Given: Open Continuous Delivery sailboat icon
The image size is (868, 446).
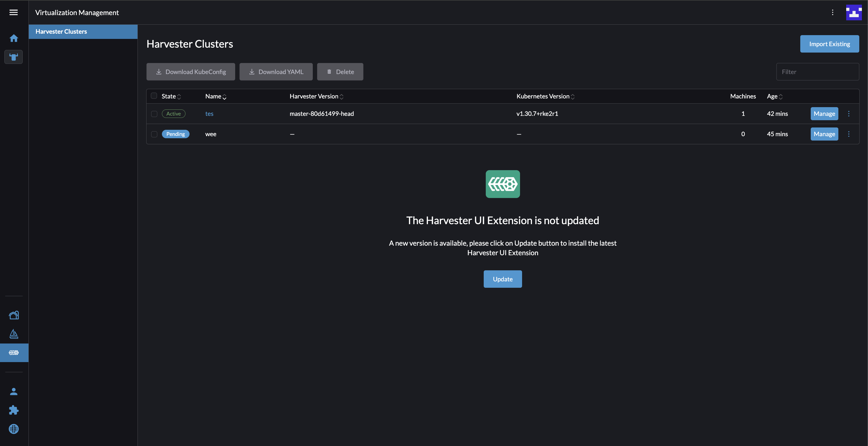Looking at the screenshot, I should 14,334.
